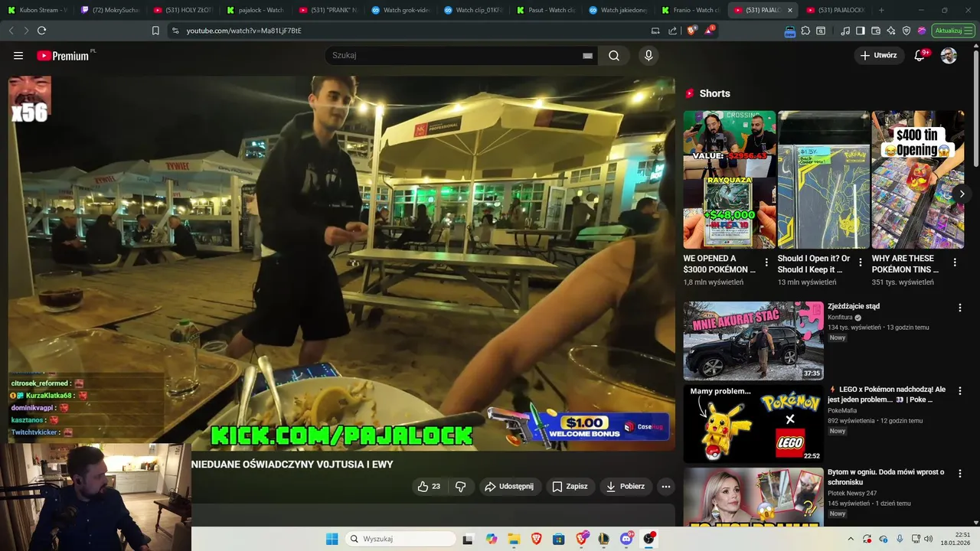
Task: Click the Pobierz download button
Action: 626,486
